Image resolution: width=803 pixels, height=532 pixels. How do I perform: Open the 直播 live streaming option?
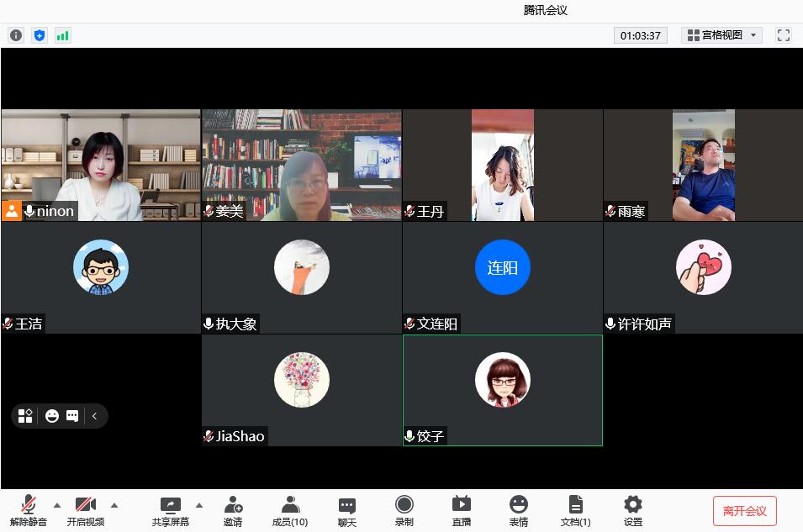[x=462, y=510]
